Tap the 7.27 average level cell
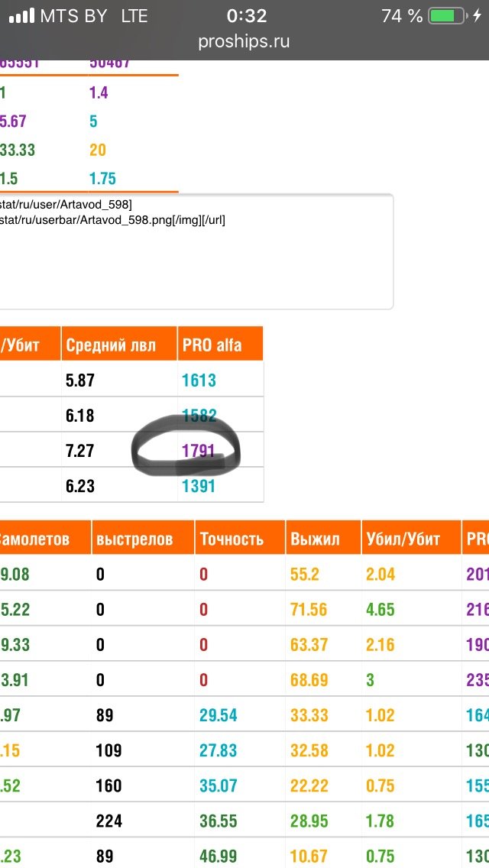 80,451
